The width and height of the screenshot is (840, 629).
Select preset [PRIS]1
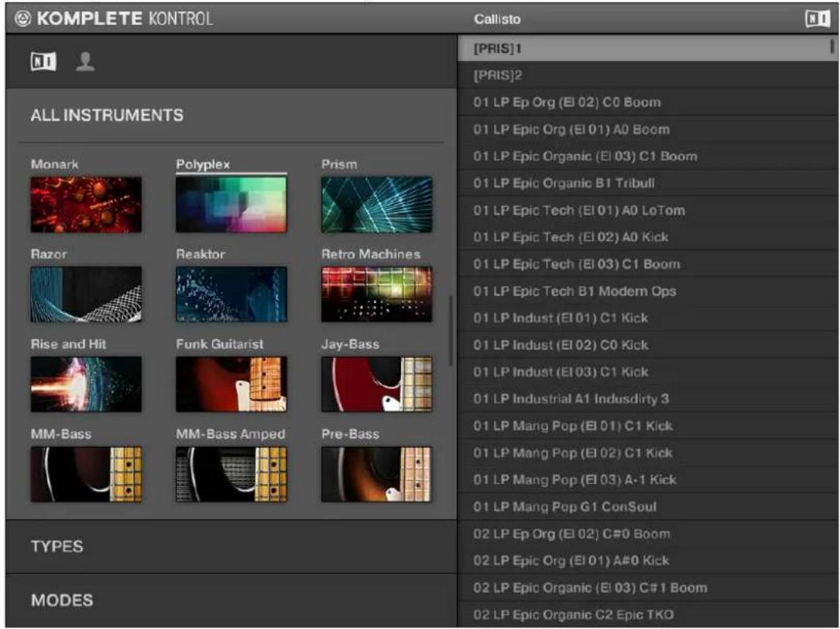648,48
